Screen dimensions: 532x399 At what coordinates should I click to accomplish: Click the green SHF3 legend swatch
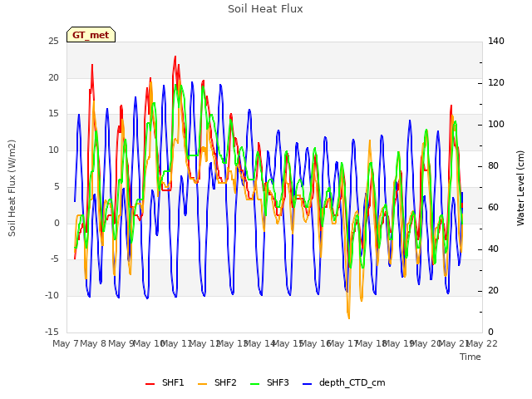click(255, 384)
